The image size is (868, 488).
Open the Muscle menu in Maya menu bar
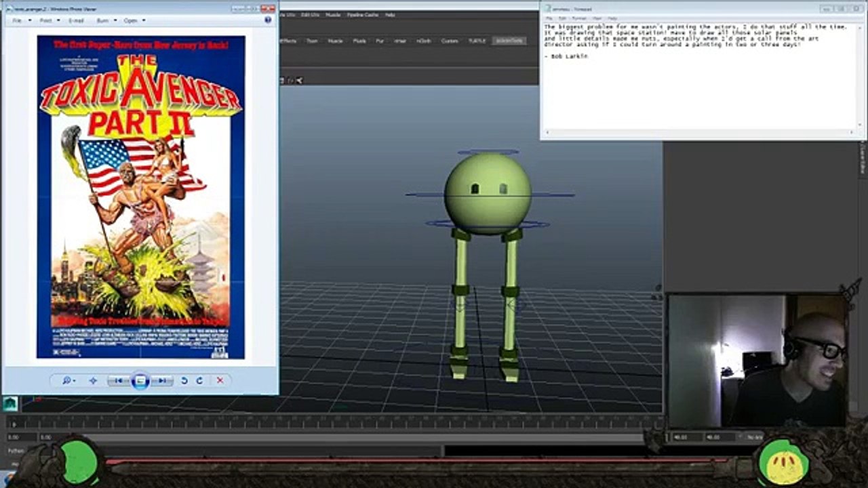(x=333, y=14)
